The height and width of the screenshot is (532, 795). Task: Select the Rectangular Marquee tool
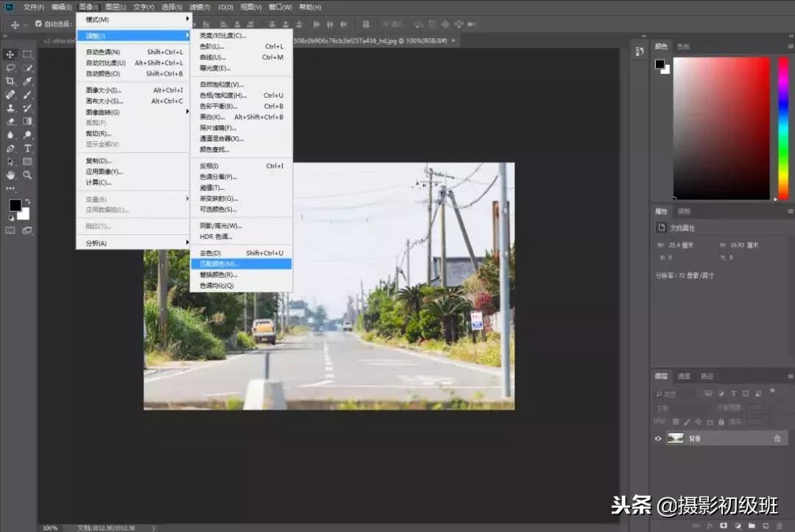[27, 54]
